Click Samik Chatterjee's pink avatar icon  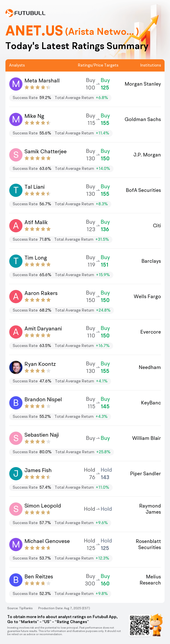[x=16, y=155]
